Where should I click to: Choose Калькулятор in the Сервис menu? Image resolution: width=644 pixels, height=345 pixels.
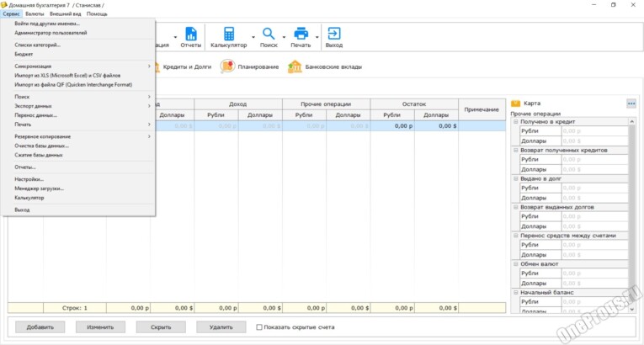click(x=78, y=198)
